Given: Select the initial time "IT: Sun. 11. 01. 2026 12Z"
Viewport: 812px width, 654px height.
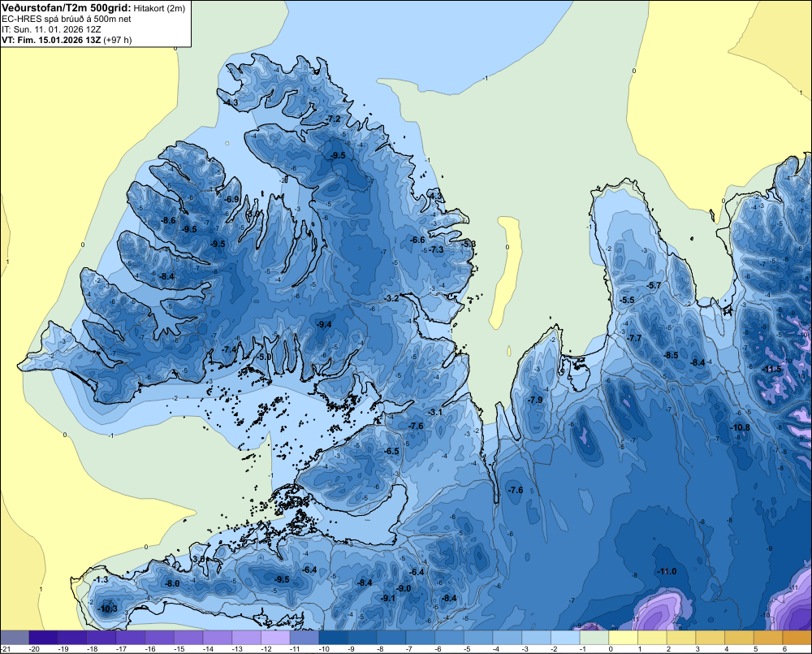Looking at the screenshot, I should click(x=51, y=29).
